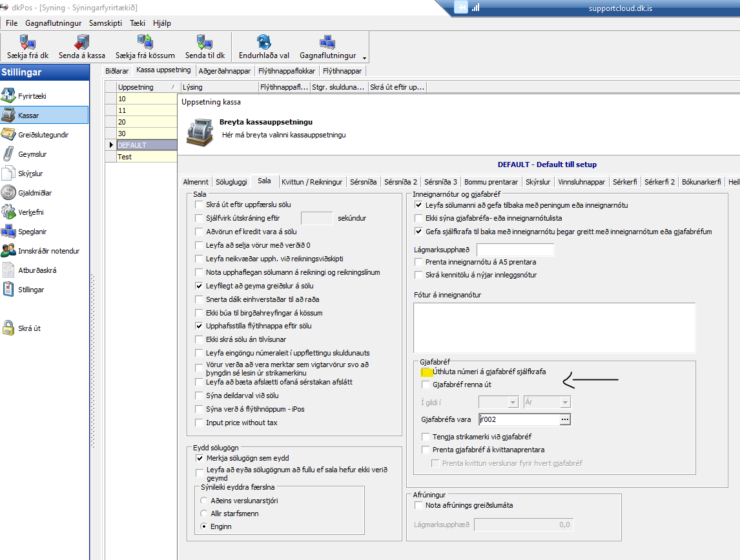Screen dimensions: 740x560
Task: Click into the Lágmarksupphæð input field
Action: click(x=515, y=250)
